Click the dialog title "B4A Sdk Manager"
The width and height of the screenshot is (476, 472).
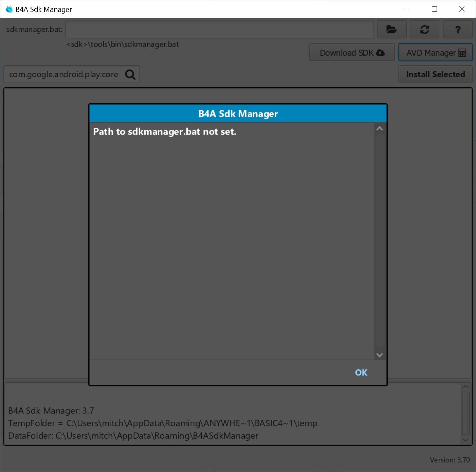238,114
